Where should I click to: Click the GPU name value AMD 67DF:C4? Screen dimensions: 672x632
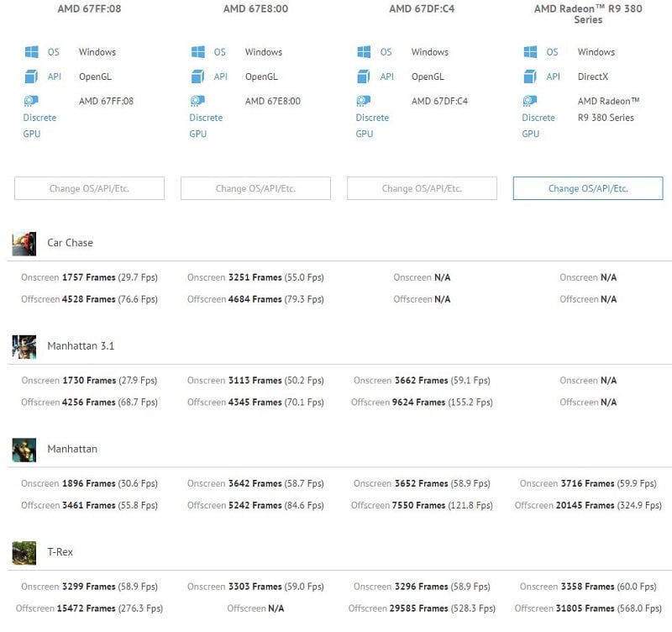439,101
